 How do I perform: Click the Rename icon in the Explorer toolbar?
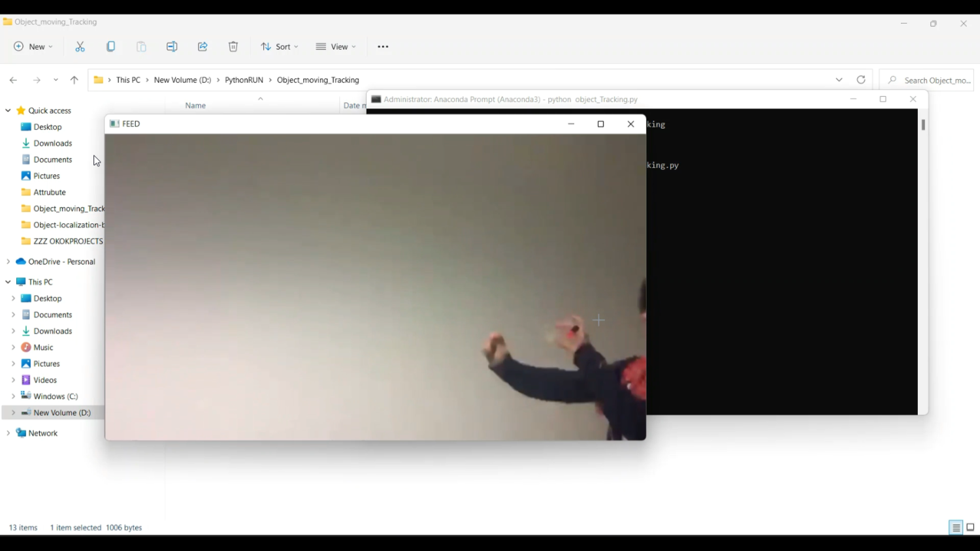point(172,47)
